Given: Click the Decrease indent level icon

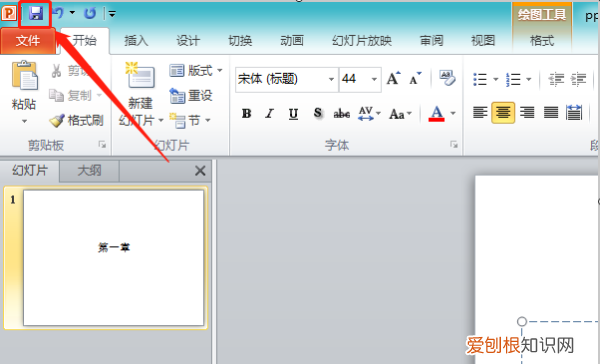Looking at the screenshot, I should 556,79.
